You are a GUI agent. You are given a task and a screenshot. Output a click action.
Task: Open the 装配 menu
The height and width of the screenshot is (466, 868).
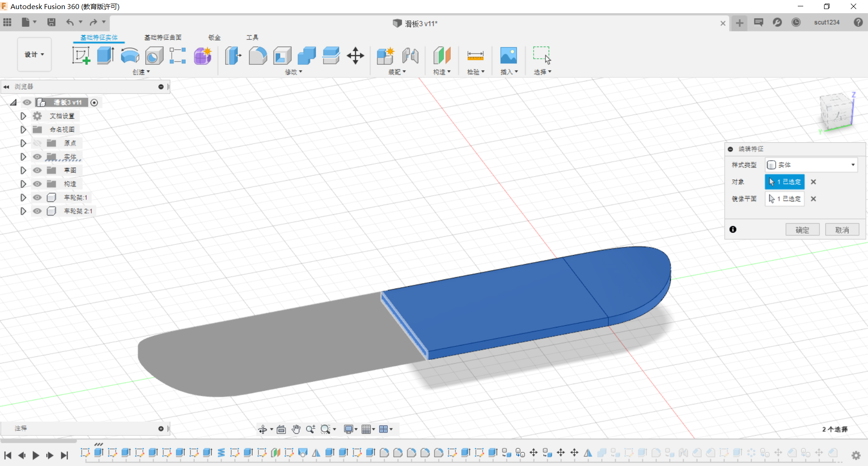click(x=397, y=72)
